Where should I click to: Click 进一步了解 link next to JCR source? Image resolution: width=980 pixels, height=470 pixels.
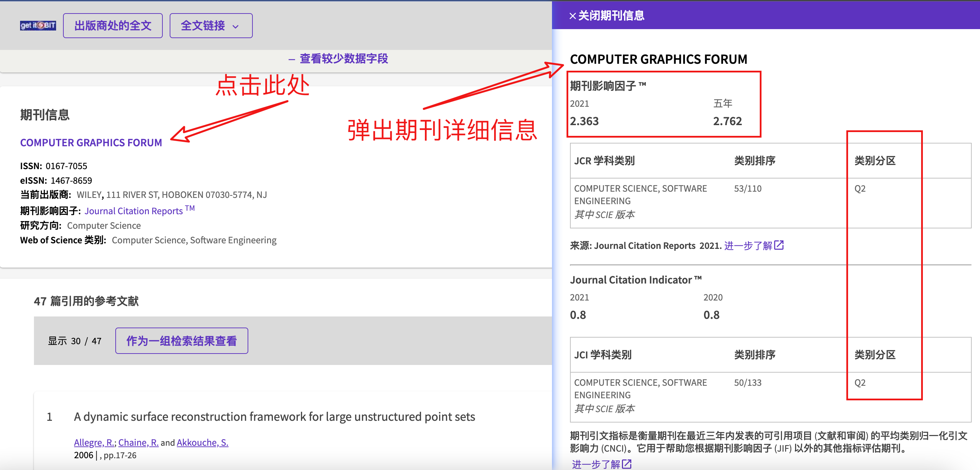[748, 245]
